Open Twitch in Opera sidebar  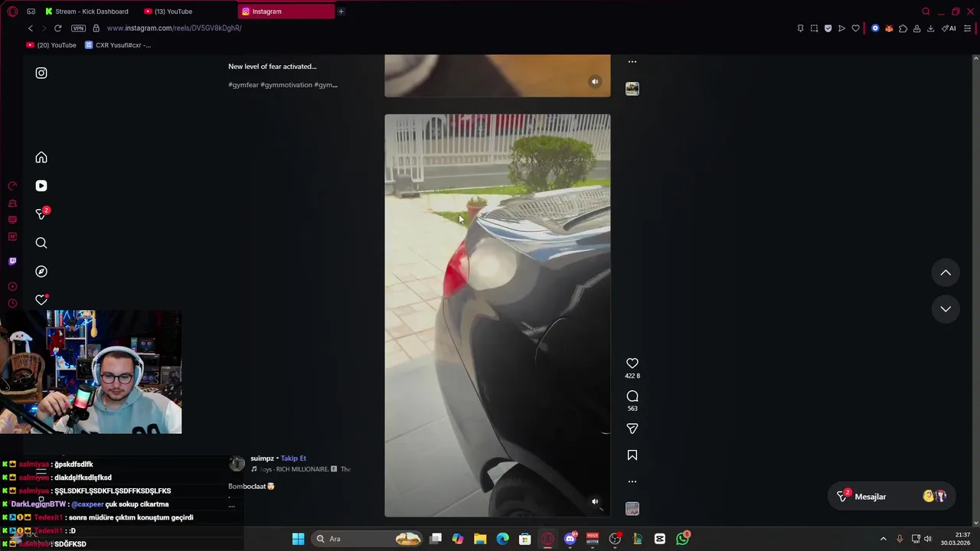[12, 262]
